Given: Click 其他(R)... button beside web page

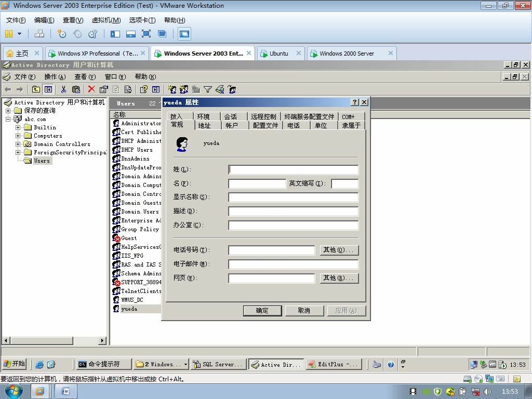Looking at the screenshot, I should (339, 278).
